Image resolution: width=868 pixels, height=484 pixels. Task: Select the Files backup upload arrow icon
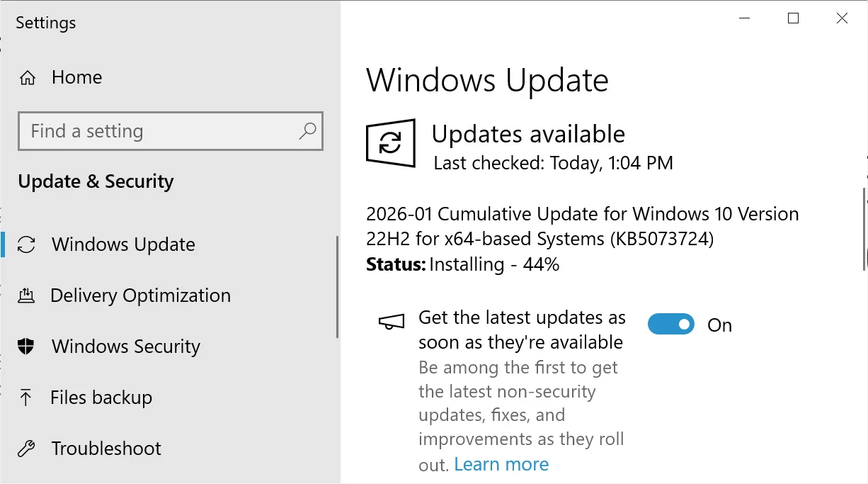coord(27,398)
